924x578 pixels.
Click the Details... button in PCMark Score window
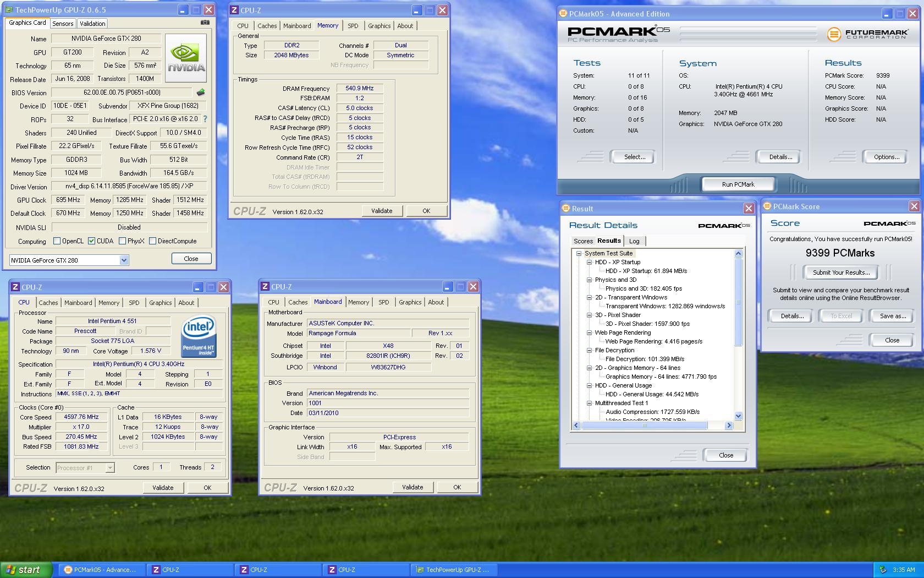tap(792, 316)
